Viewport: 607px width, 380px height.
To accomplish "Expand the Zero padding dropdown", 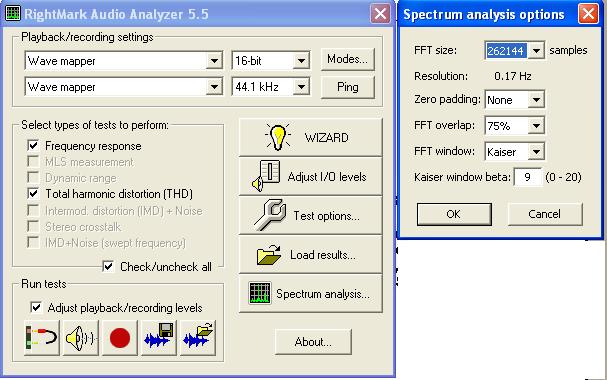I will pos(536,100).
